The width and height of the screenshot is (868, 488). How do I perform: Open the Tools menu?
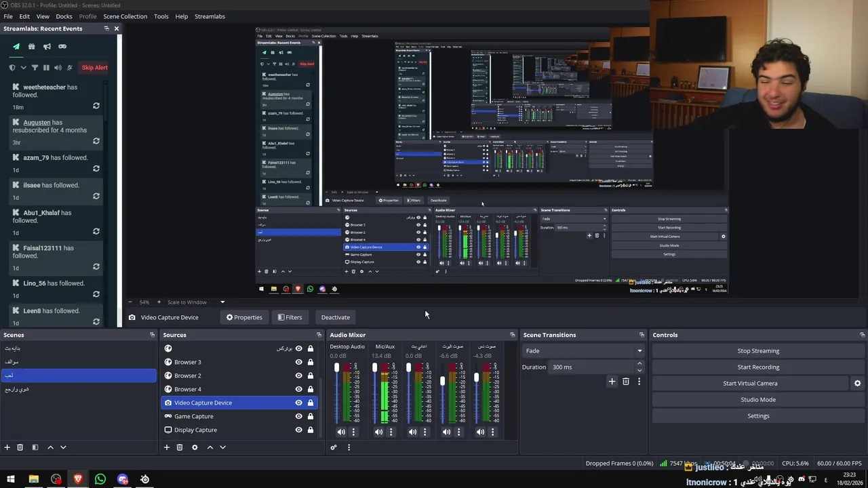tap(161, 16)
